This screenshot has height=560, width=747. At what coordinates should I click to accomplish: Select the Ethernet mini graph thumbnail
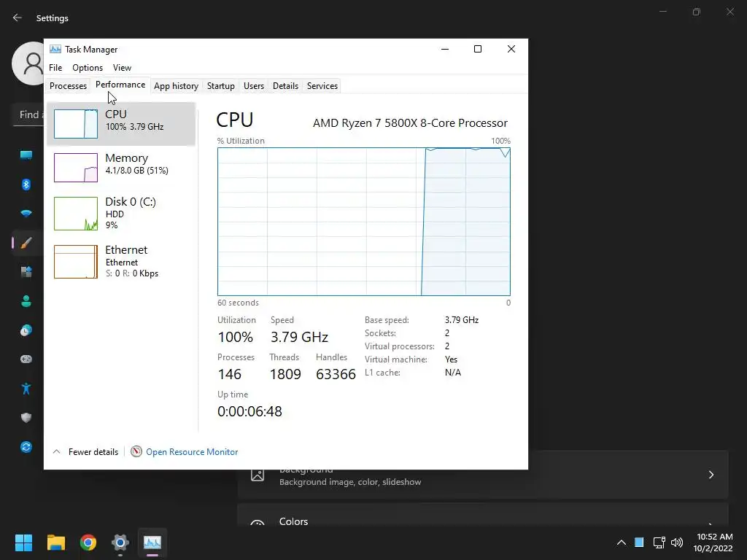tap(76, 262)
